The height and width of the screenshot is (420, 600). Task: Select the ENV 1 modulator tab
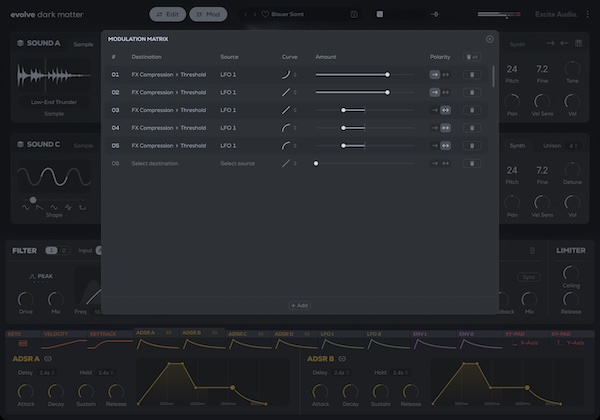pyautogui.click(x=434, y=339)
